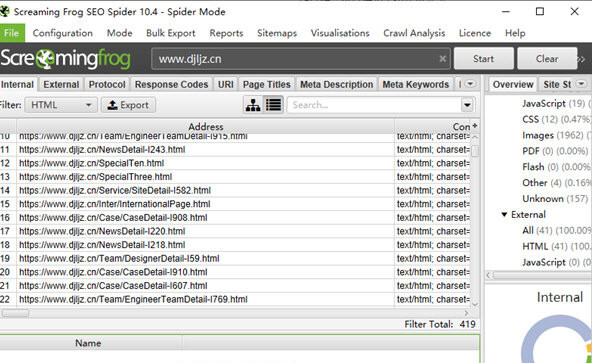Click the Export button upload icon
Image resolution: width=592 pixels, height=363 pixels.
point(112,105)
